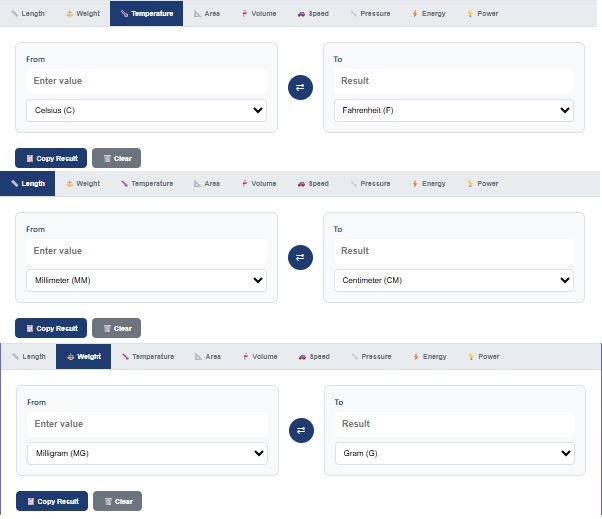This screenshot has height=519, width=602.
Task: Click the Result field above Gram dropdown
Action: pos(454,424)
